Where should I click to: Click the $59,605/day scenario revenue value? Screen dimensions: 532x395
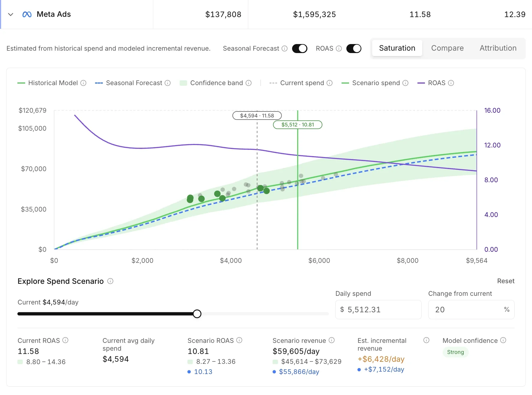296,351
